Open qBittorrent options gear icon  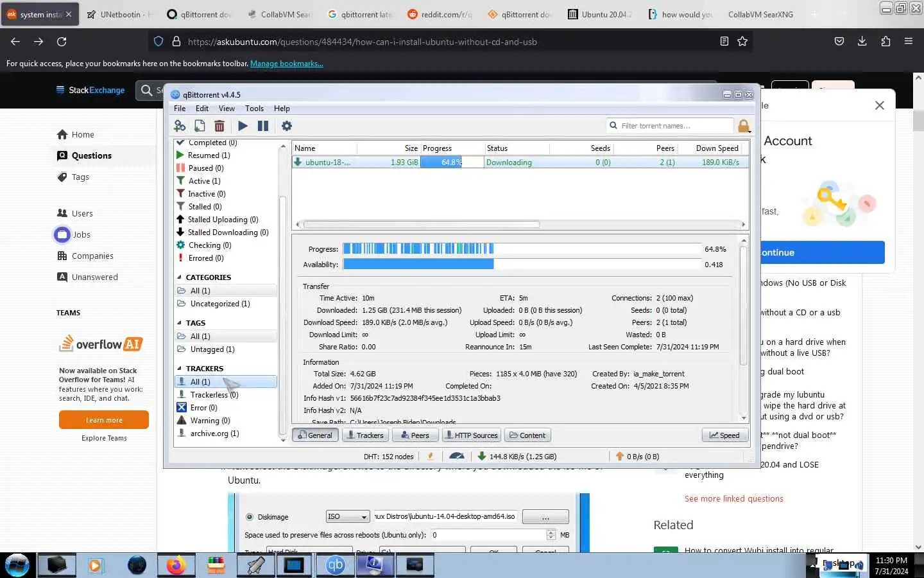point(287,126)
